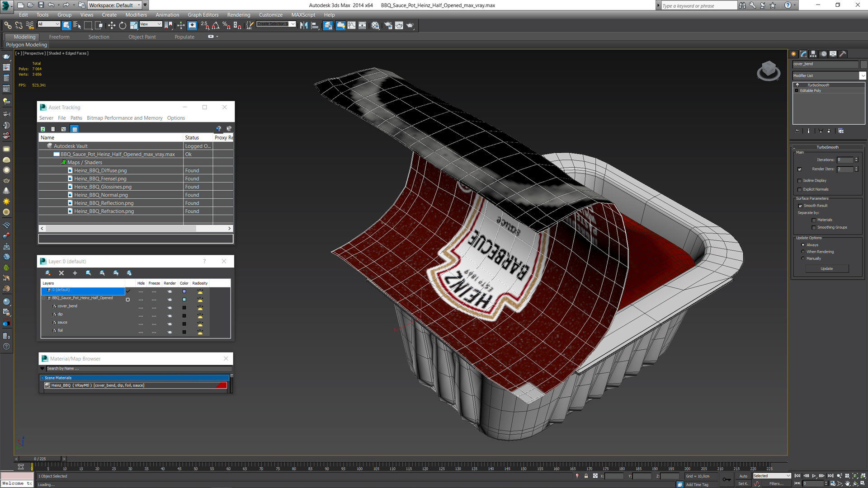Activate the Select Object tool
The image size is (868, 488).
tap(66, 25)
